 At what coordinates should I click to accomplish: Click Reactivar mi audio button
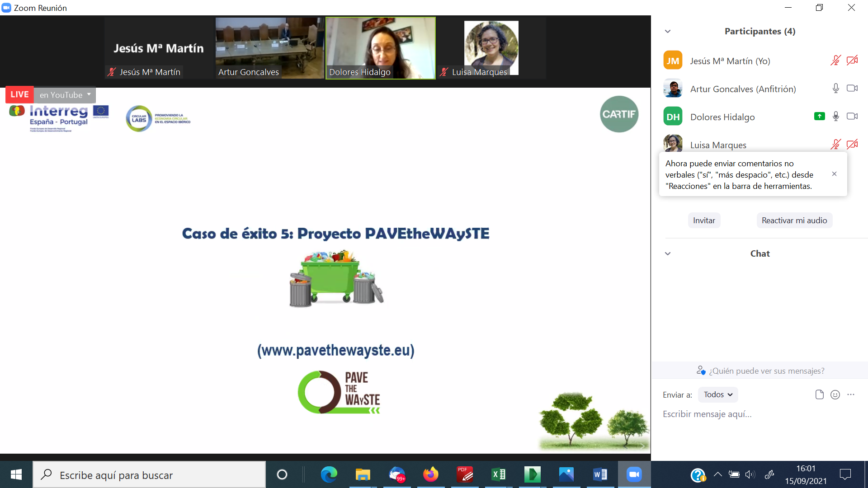(794, 221)
